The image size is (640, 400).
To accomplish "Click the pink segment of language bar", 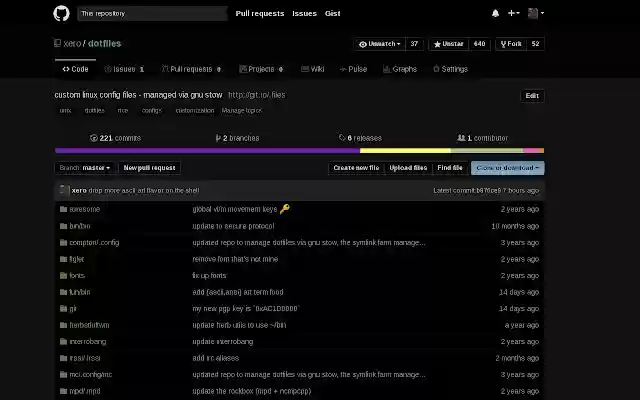I will coord(531,151).
